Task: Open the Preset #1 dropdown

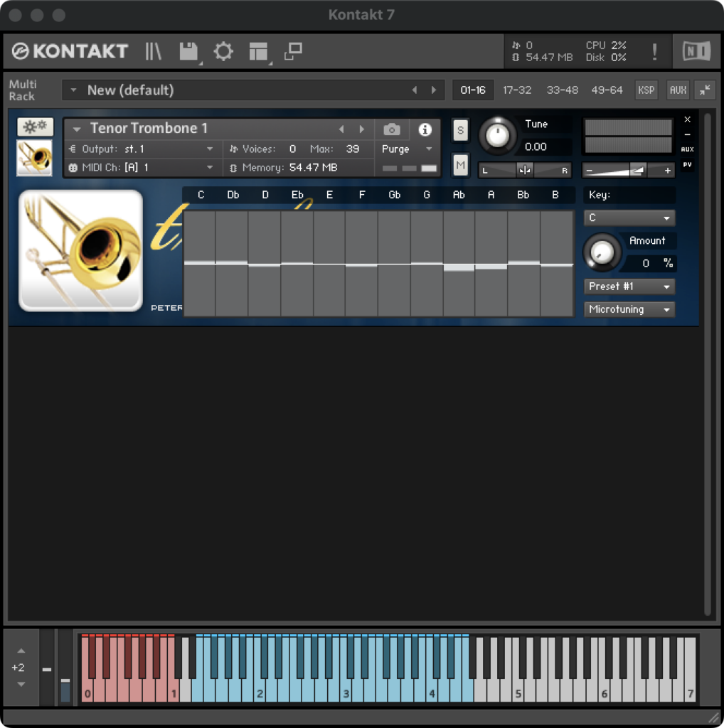Action: 629,287
